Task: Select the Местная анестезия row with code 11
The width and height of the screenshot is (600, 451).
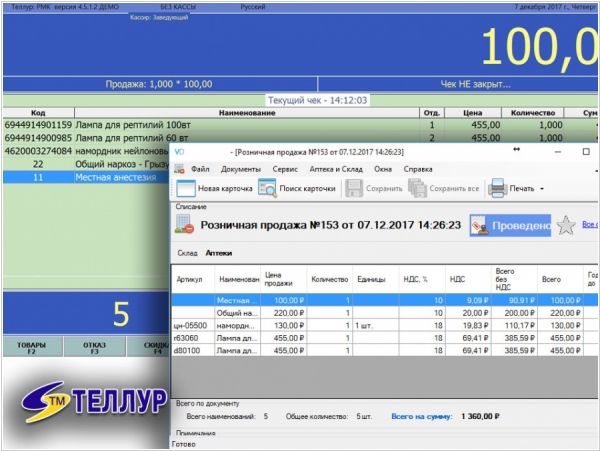Action: click(x=86, y=177)
